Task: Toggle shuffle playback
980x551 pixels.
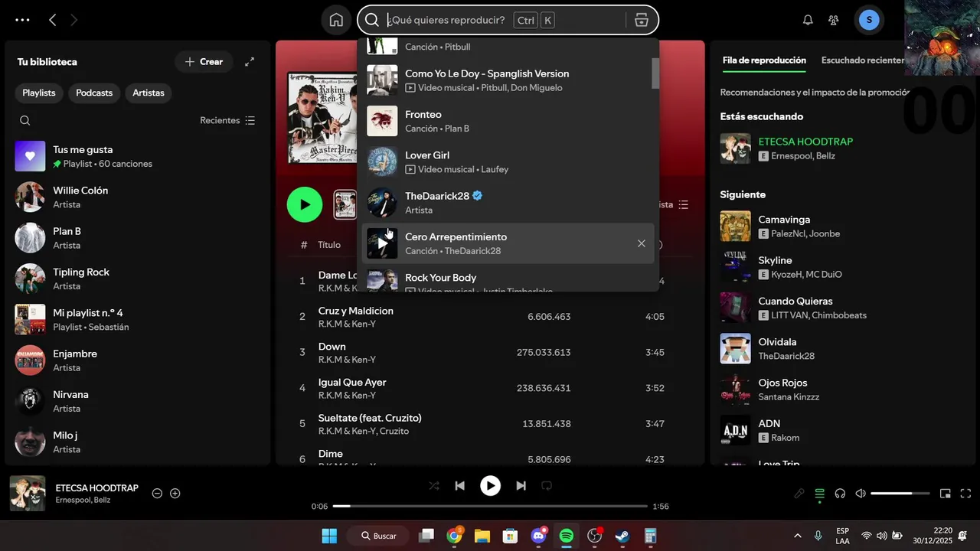Action: pyautogui.click(x=434, y=485)
